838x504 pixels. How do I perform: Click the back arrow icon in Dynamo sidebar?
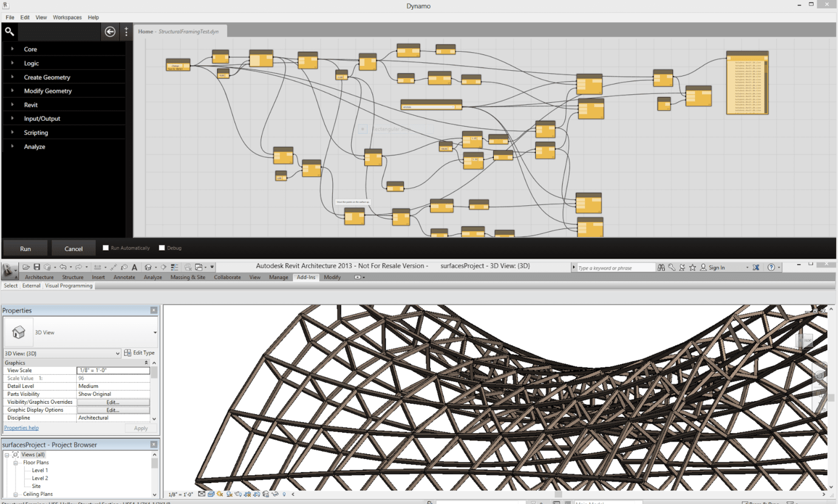click(x=110, y=31)
